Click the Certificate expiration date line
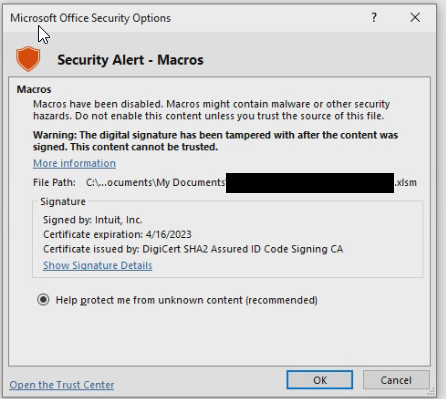The width and height of the screenshot is (446, 399). 117,235
